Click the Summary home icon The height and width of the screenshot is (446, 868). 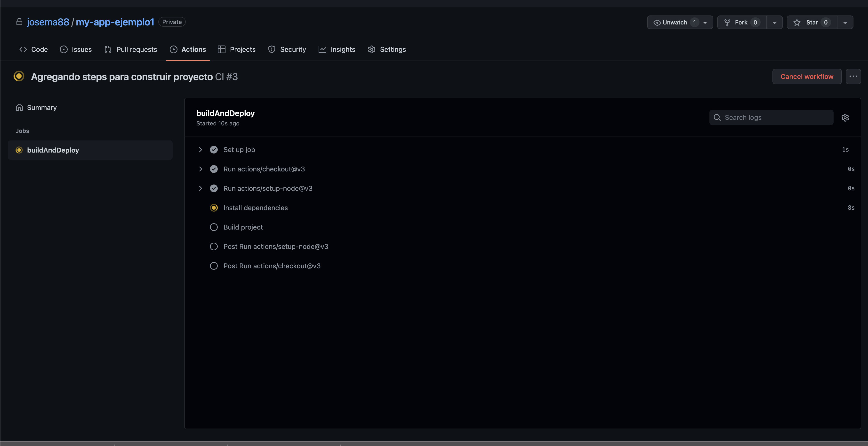point(19,107)
